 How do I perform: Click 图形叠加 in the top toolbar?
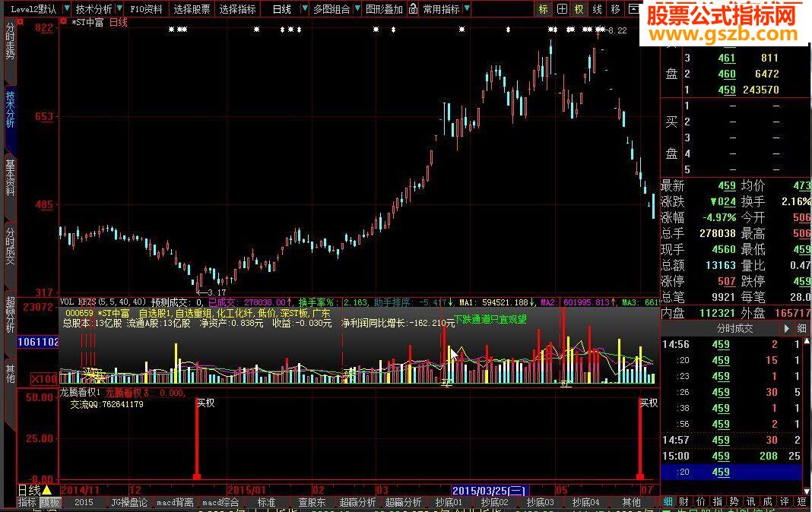click(384, 9)
